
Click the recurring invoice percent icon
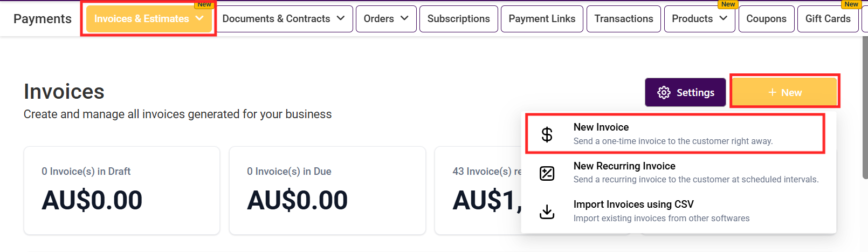point(547,173)
